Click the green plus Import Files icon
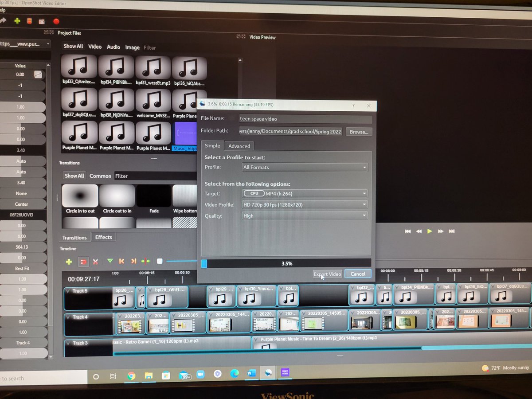The image size is (532, 399). pyautogui.click(x=17, y=21)
